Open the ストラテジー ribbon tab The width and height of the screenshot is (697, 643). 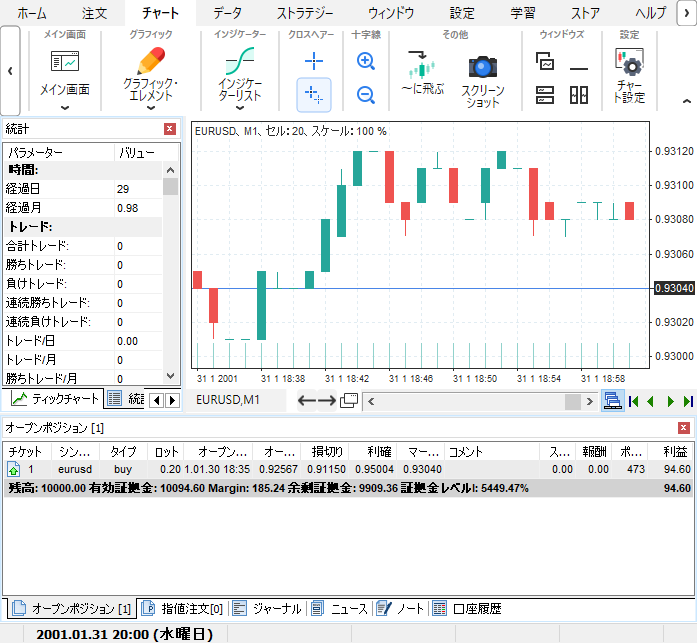pos(305,13)
